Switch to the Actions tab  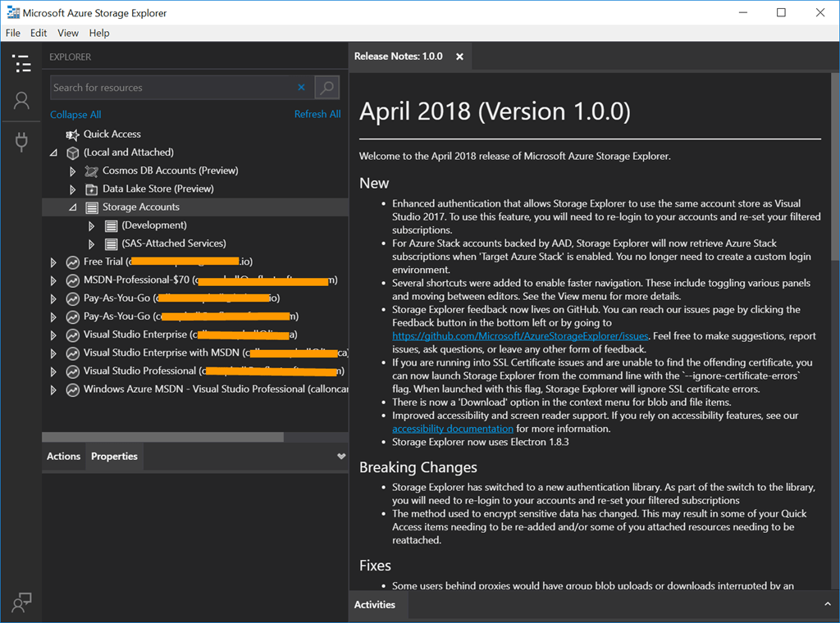point(63,457)
